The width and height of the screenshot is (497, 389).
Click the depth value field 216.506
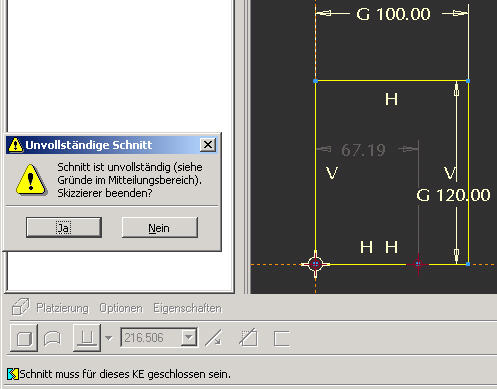click(x=151, y=338)
